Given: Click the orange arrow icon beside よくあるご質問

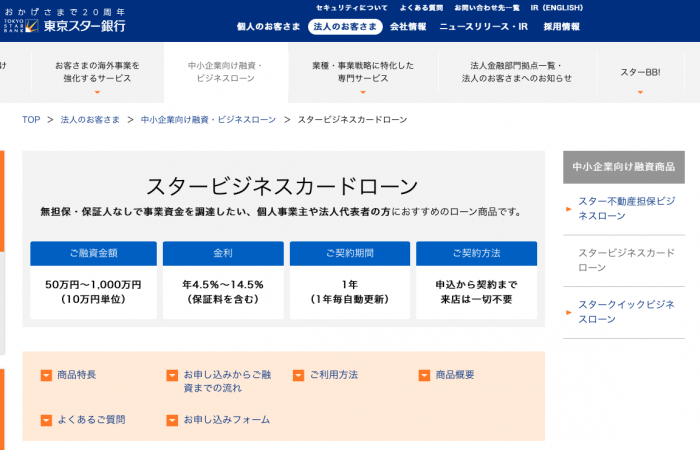Looking at the screenshot, I should 46,420.
